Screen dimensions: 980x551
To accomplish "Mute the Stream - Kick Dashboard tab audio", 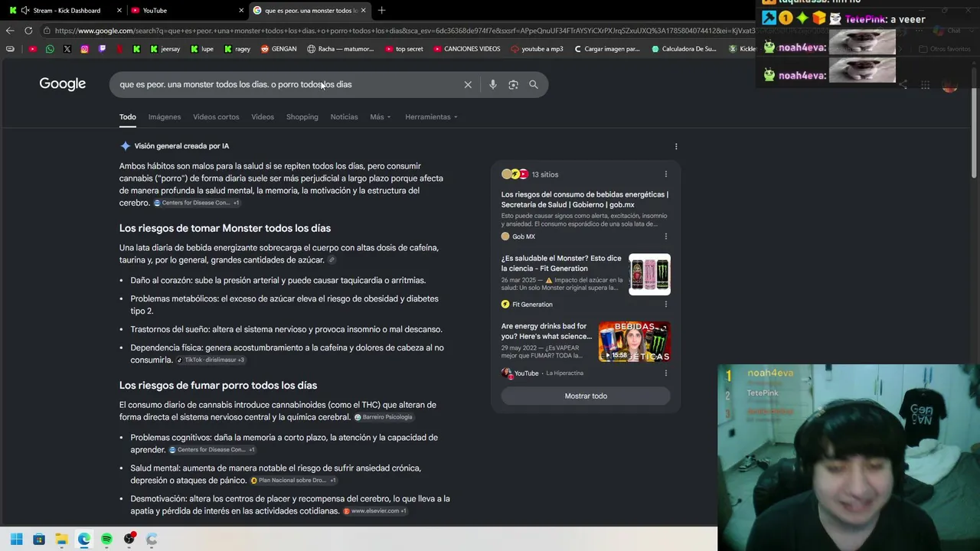I will click(25, 11).
